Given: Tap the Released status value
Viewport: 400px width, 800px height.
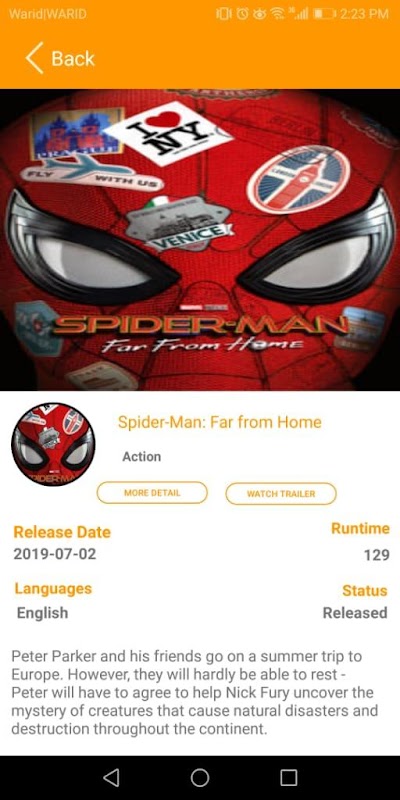Looking at the screenshot, I should click(355, 612).
